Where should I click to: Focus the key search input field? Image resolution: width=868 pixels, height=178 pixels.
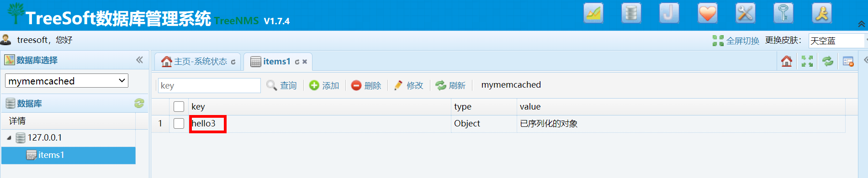tap(209, 85)
